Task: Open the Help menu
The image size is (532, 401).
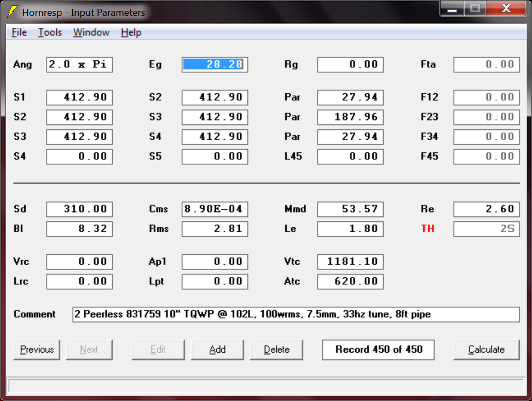Action: [131, 32]
